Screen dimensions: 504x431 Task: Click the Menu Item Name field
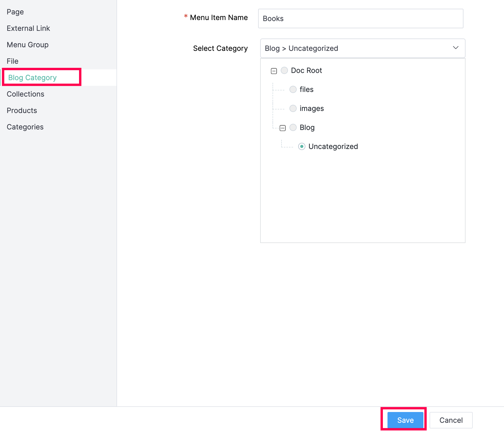360,18
